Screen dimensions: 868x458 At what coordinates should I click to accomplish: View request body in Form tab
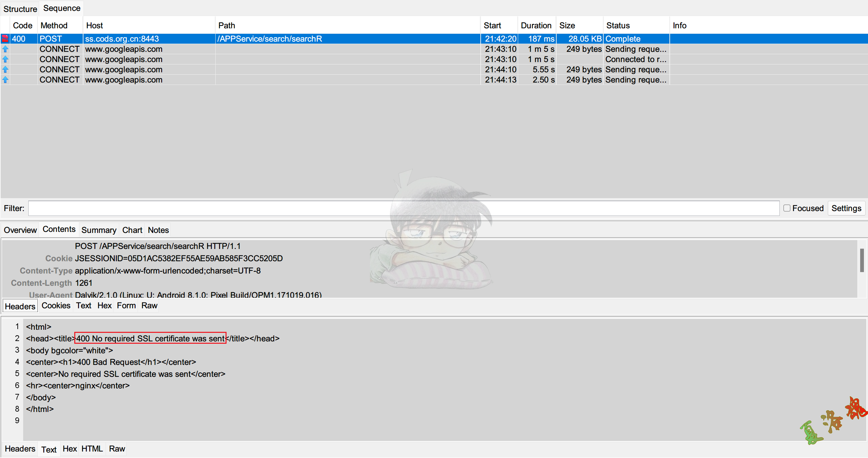[126, 306]
